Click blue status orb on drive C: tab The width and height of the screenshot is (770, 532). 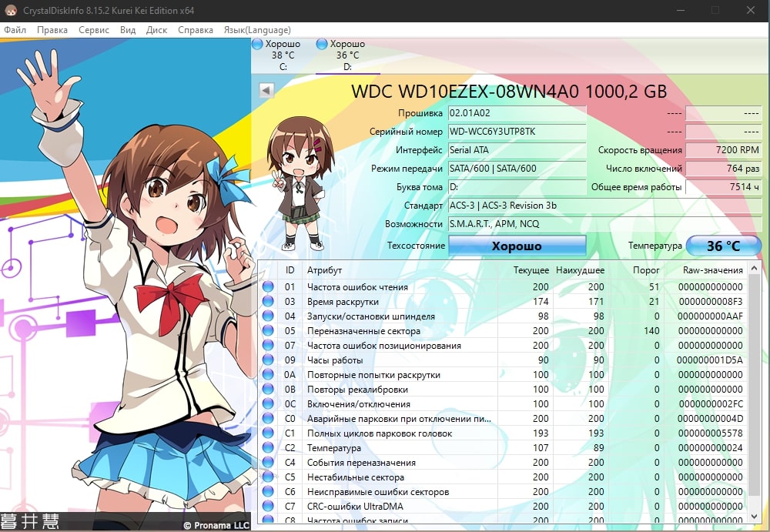(x=257, y=45)
